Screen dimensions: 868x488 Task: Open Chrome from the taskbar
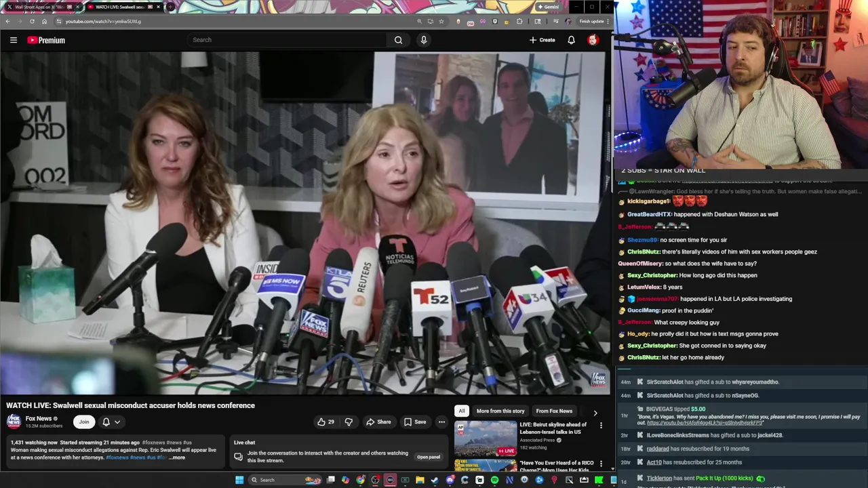360,480
